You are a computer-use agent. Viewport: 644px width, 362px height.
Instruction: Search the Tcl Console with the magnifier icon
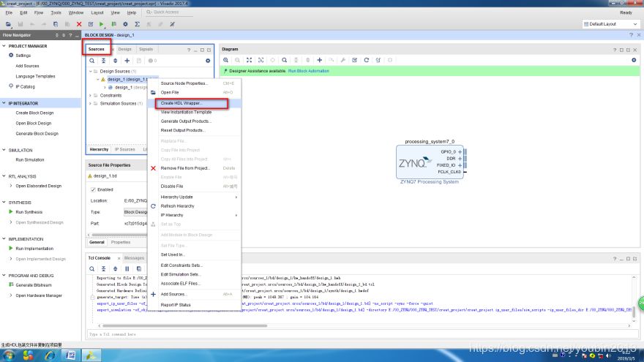click(x=92, y=269)
